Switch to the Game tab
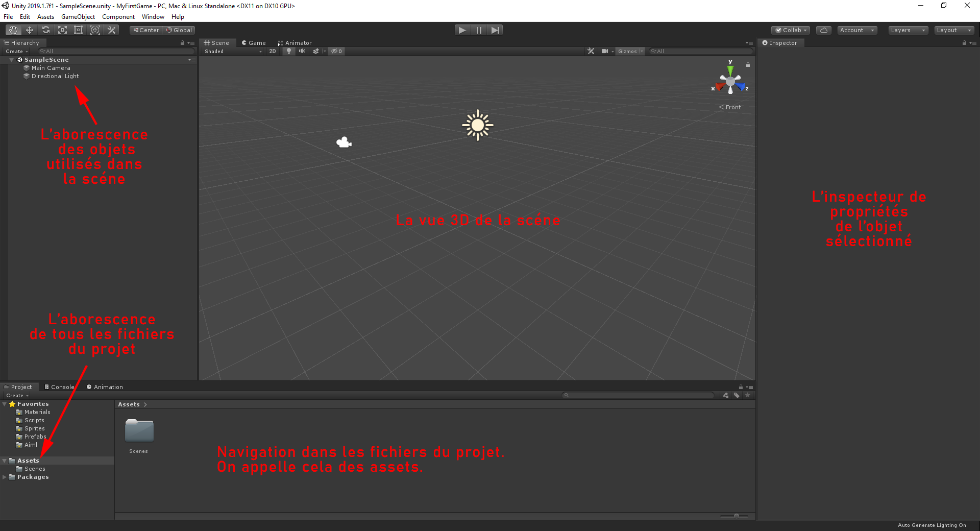Viewport: 980px width, 531px height. (254, 42)
